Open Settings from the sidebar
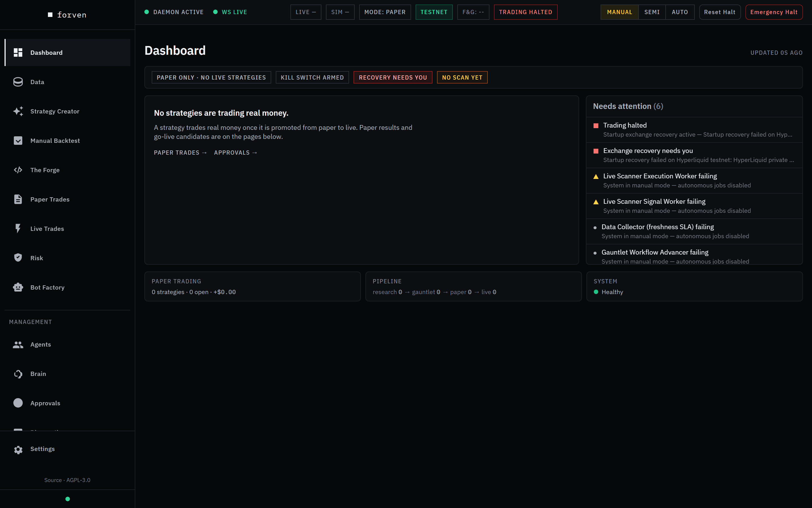812x508 pixels. pos(67,449)
